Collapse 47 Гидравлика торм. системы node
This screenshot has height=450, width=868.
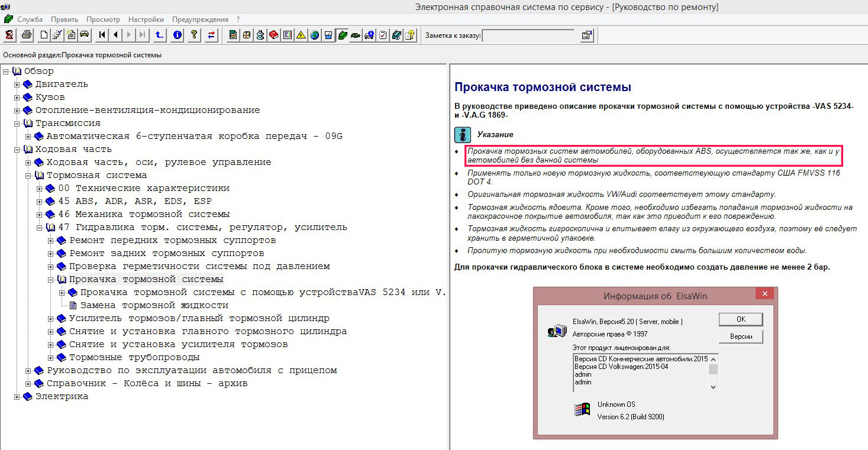click(x=40, y=228)
